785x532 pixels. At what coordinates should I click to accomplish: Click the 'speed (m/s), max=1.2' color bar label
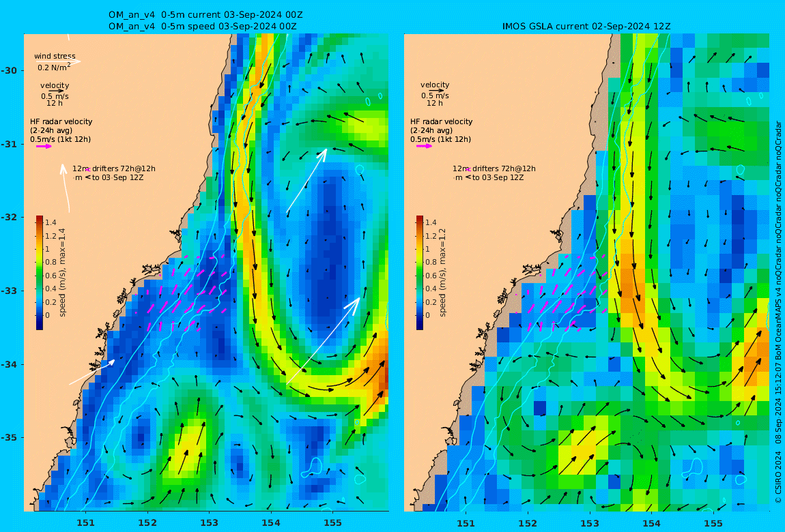click(442, 273)
